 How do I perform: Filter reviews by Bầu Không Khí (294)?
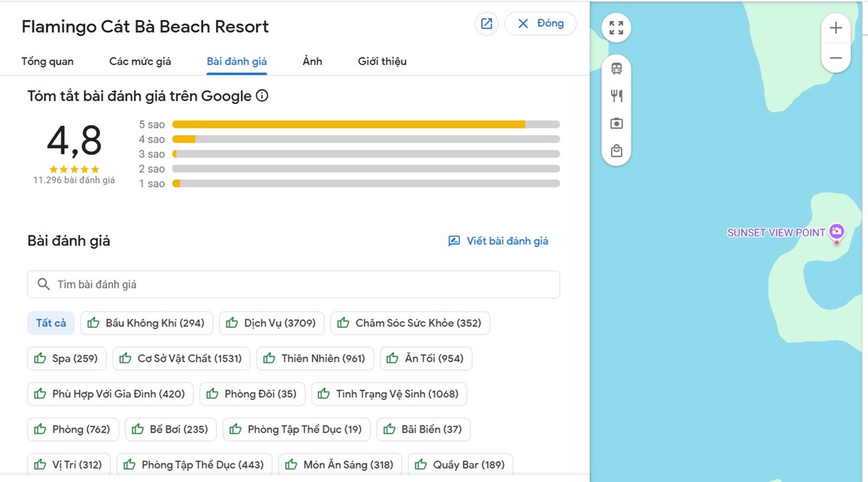coord(147,323)
